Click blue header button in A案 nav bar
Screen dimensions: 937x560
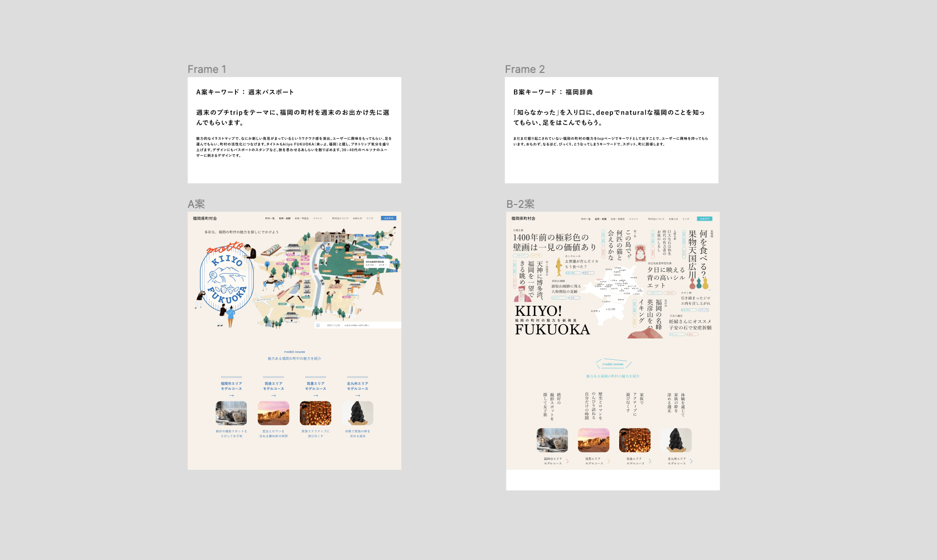point(388,218)
